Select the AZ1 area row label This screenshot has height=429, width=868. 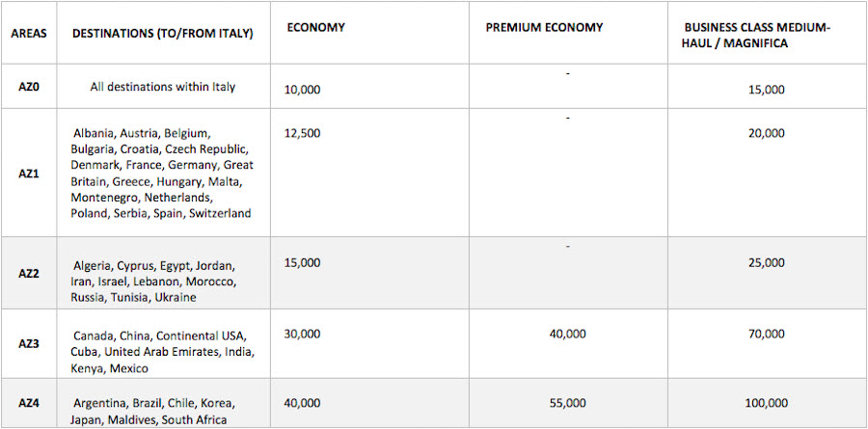[29, 174]
